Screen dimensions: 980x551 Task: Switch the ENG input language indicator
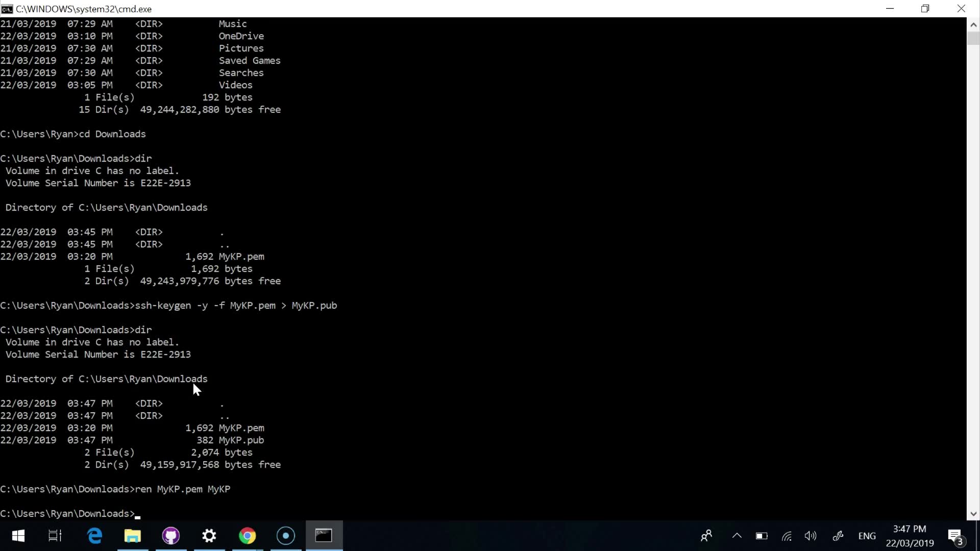point(867,536)
